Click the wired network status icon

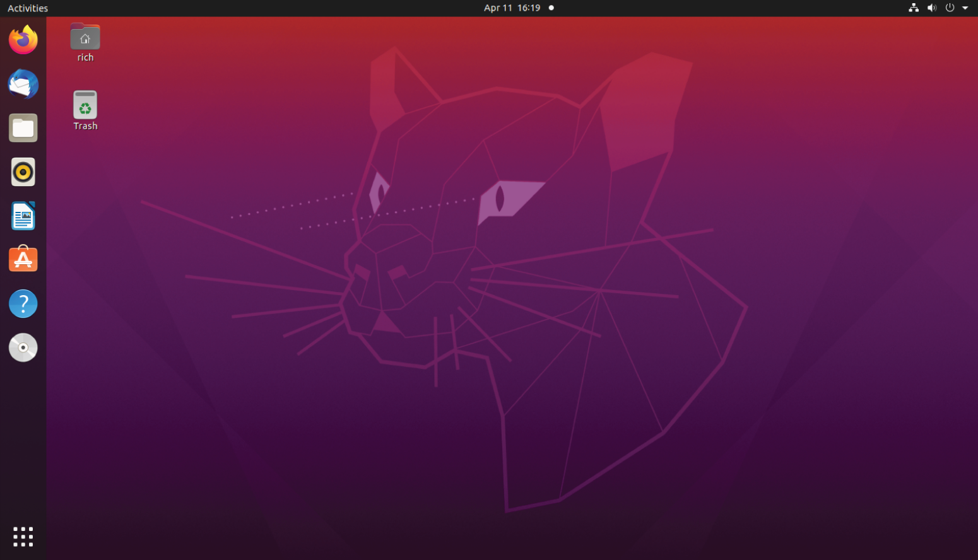[x=913, y=8]
